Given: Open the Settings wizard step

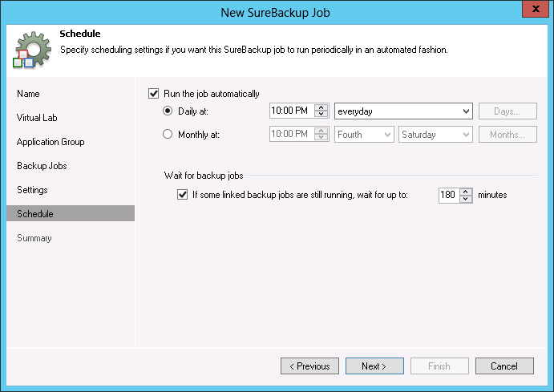Looking at the screenshot, I should [x=32, y=190].
